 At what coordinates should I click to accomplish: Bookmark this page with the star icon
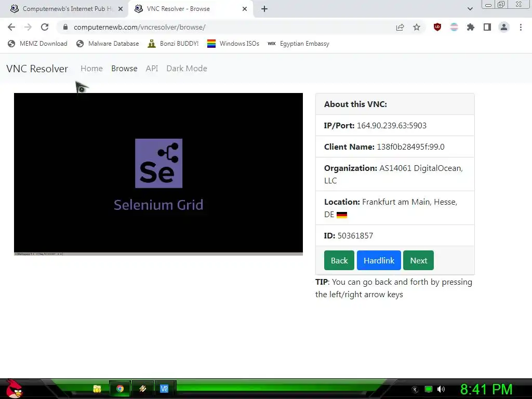point(417,27)
